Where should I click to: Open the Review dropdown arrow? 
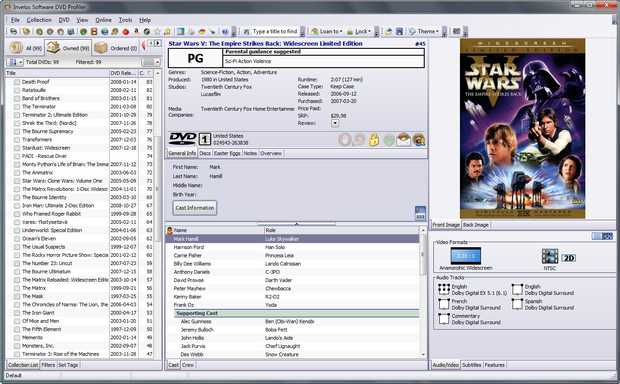pos(335,123)
